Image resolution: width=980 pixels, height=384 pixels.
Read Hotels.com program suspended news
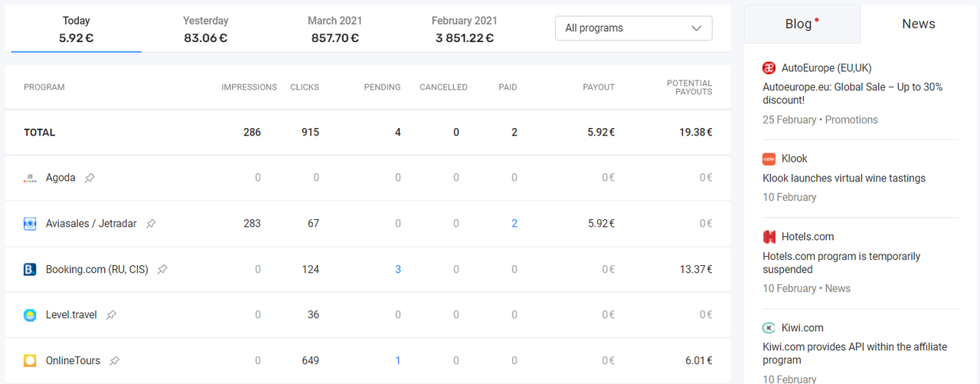click(841, 263)
